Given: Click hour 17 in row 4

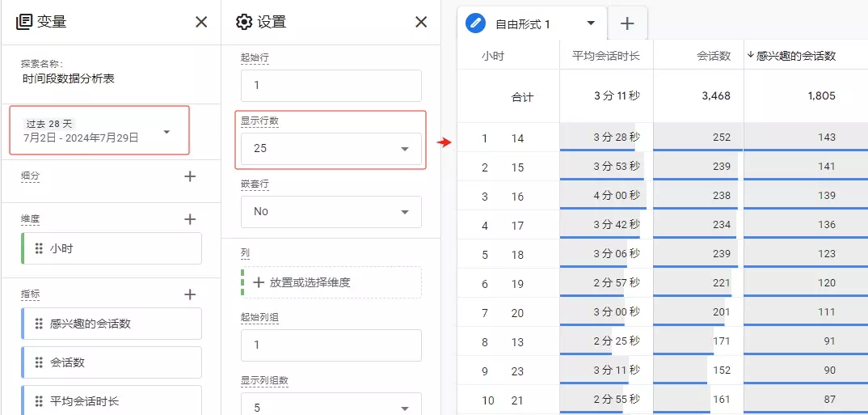Looking at the screenshot, I should pyautogui.click(x=517, y=226).
